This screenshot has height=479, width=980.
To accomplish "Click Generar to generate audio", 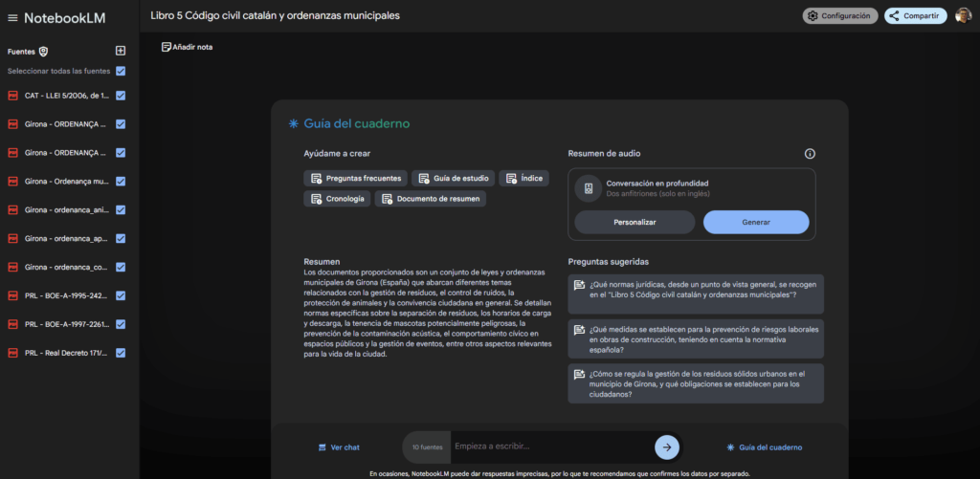I will [756, 223].
